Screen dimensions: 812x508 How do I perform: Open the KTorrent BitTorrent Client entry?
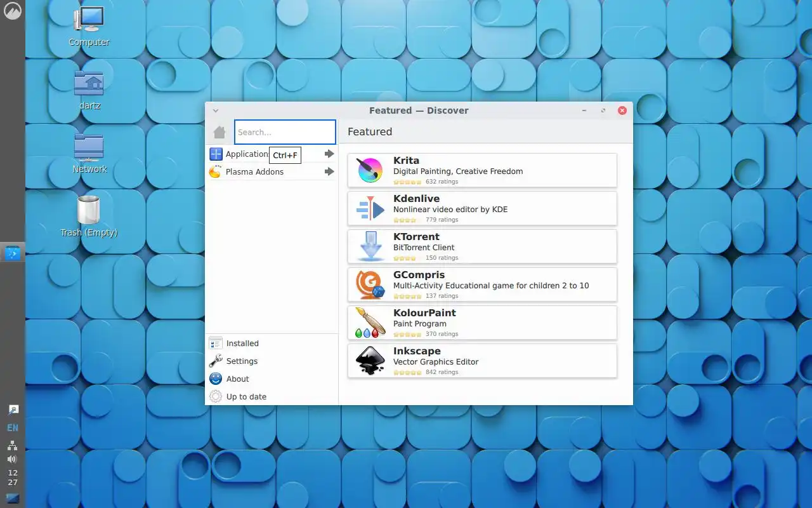[x=482, y=246]
